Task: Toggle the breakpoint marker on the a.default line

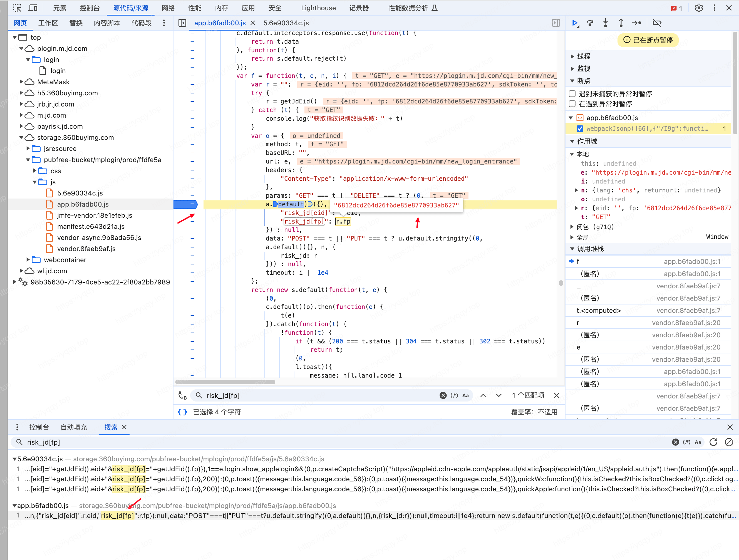Action: pos(186,204)
